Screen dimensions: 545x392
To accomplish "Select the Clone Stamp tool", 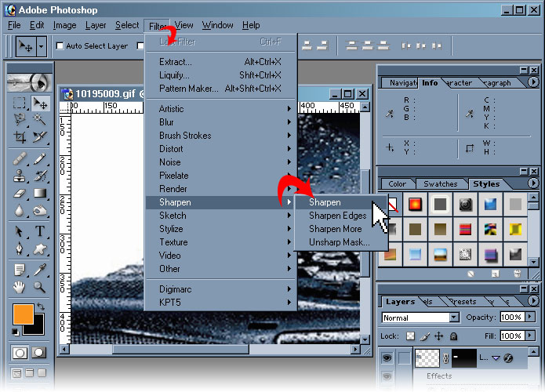I will [x=19, y=176].
